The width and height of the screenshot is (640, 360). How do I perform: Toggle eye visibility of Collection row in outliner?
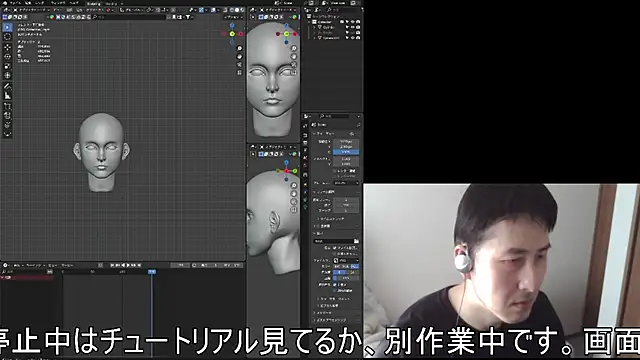(x=353, y=22)
